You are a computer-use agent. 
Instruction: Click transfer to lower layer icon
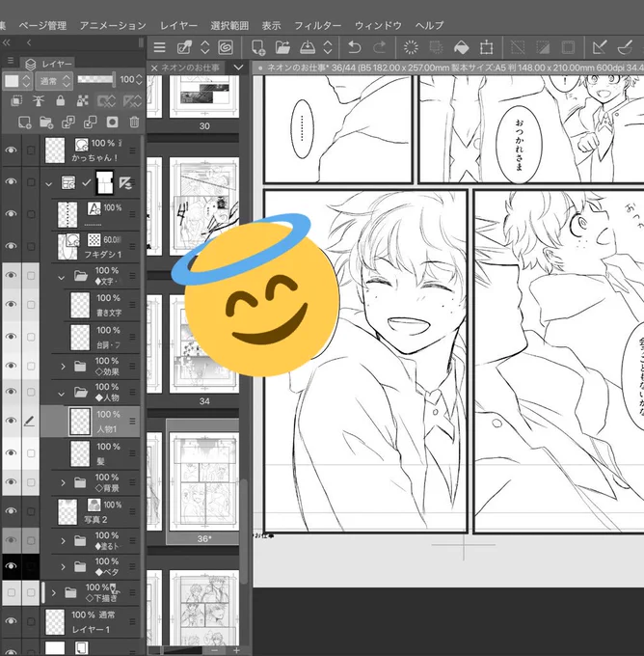[68, 123]
